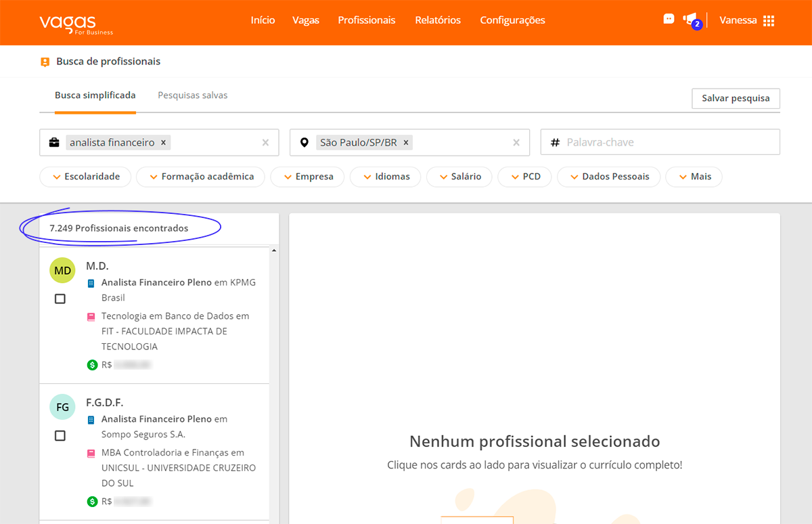
Task: Go to Início in top navigation
Action: click(x=263, y=20)
